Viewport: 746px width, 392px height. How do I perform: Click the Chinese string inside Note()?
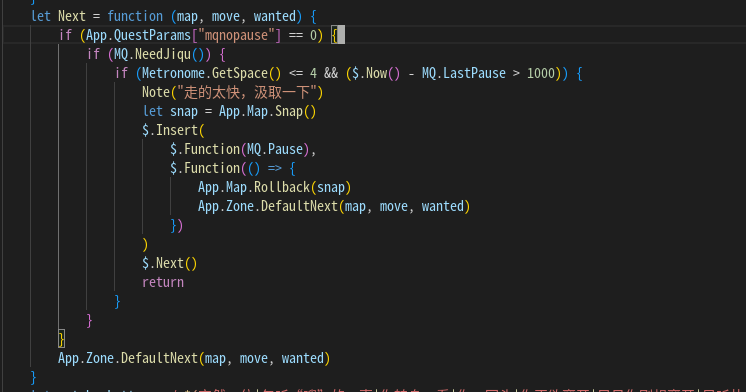click(247, 92)
